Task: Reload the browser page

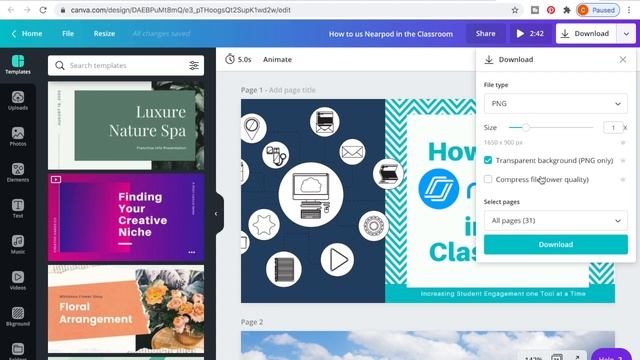Action: [x=43, y=10]
